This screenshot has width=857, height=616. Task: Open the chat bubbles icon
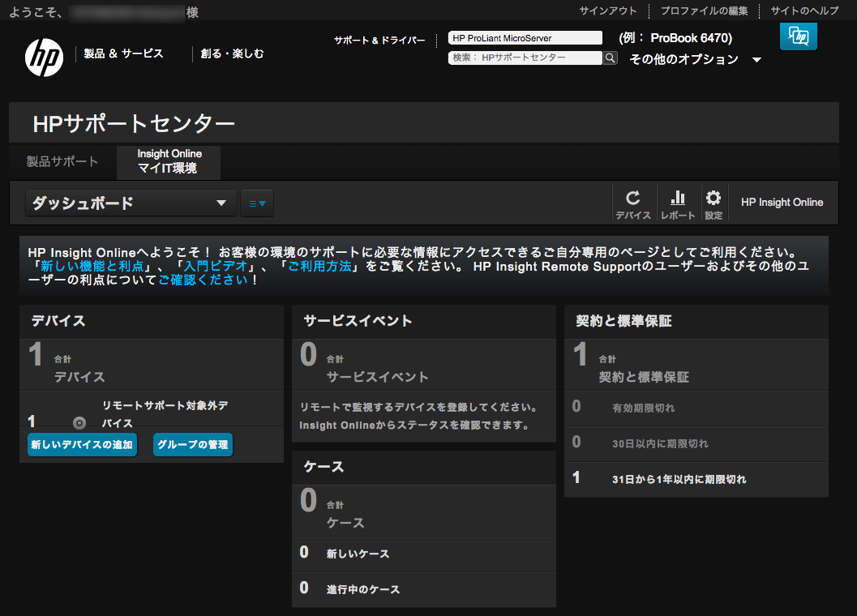pos(798,36)
